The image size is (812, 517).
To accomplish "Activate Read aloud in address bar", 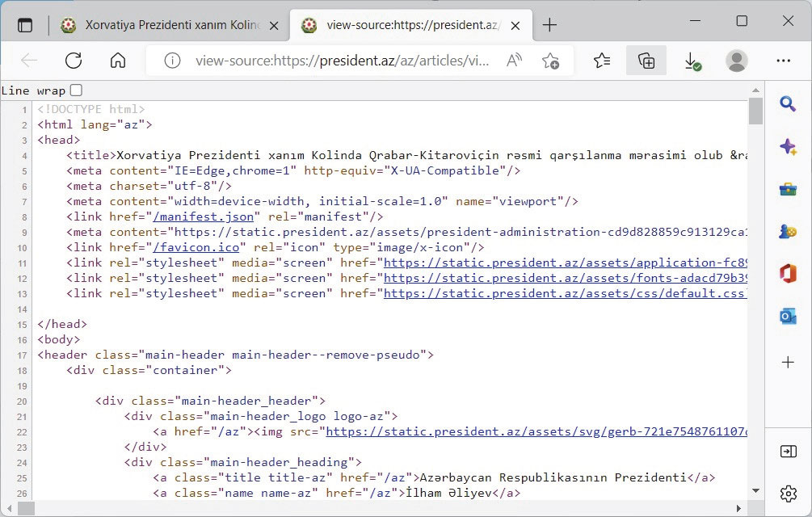I will pyautogui.click(x=514, y=61).
